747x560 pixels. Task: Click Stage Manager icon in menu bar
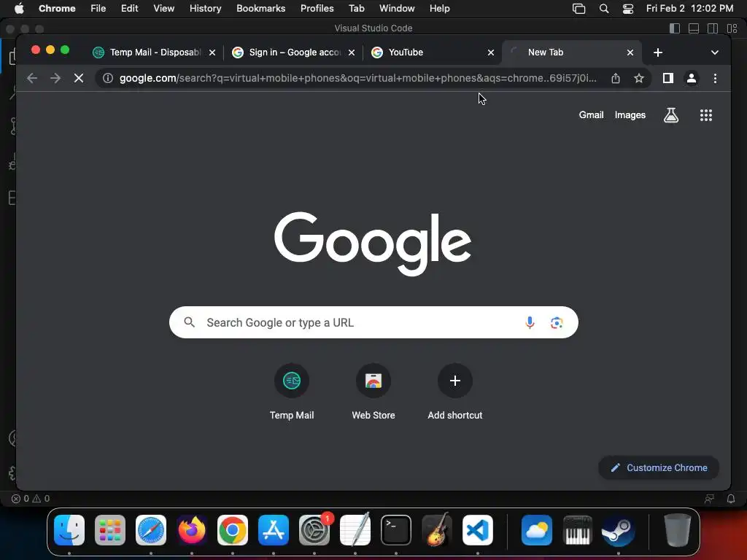[x=578, y=9]
